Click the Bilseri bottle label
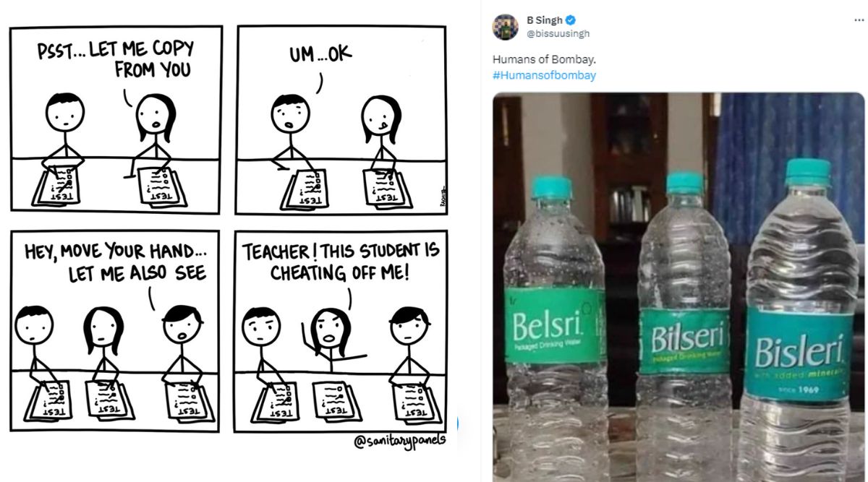 tap(684, 340)
